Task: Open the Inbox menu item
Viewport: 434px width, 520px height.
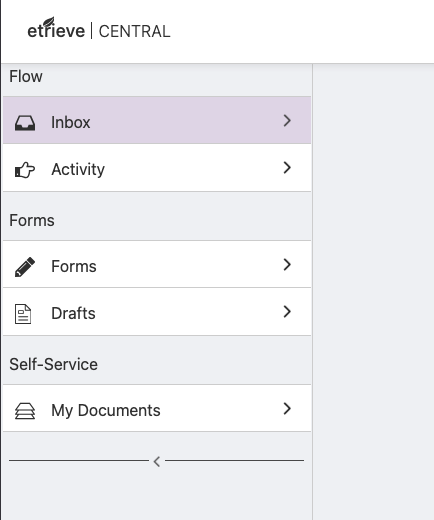Action: coord(157,120)
